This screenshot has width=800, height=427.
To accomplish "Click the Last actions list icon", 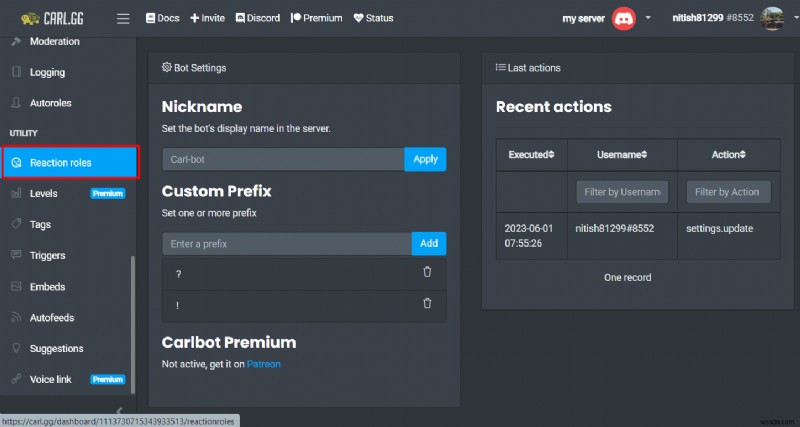I will coord(500,67).
